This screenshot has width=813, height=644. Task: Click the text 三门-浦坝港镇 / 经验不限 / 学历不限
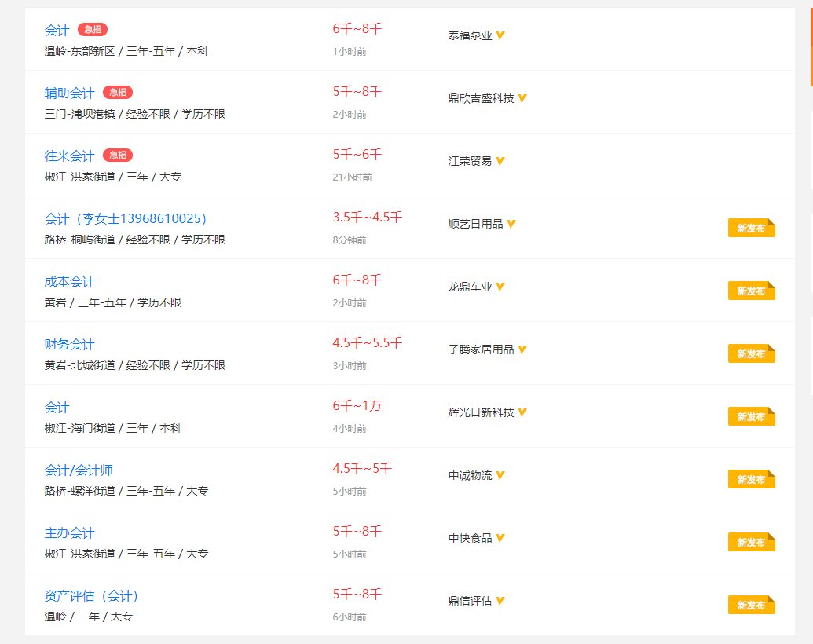tap(135, 114)
